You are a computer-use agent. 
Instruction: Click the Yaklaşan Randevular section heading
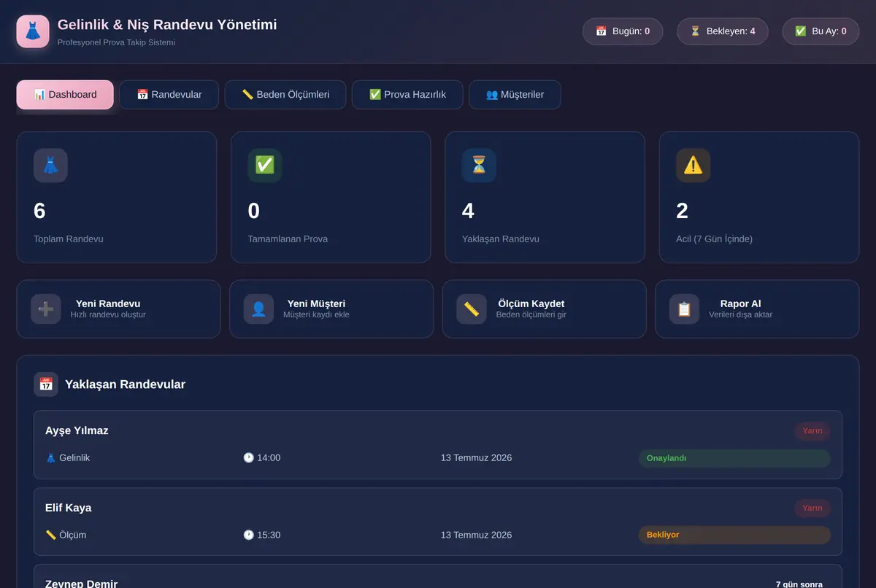point(125,384)
